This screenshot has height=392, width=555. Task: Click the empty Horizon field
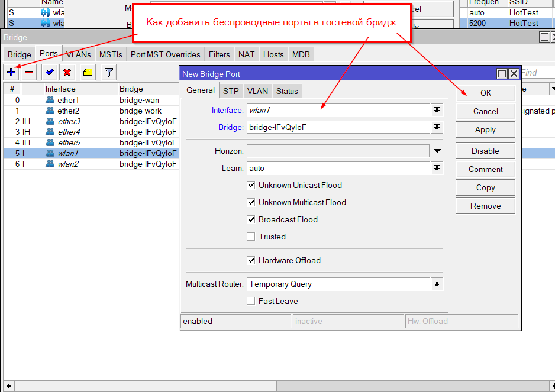pyautogui.click(x=338, y=151)
